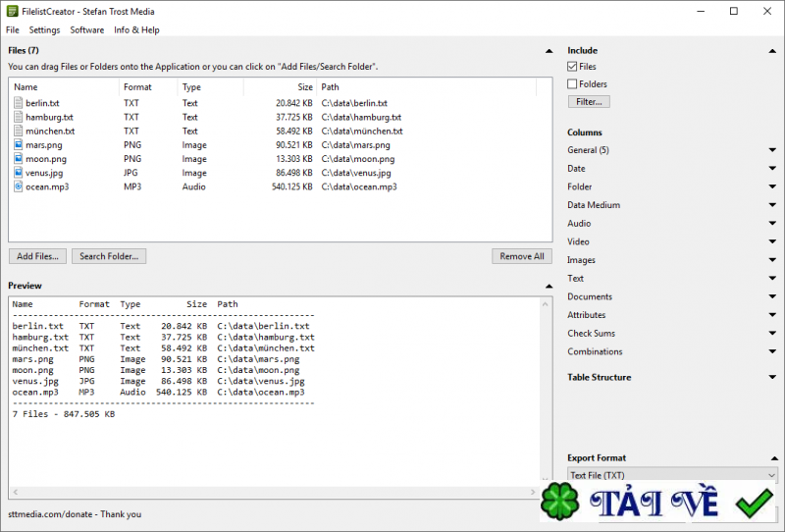
Task: Sort file list by Type column header
Action: click(x=210, y=86)
